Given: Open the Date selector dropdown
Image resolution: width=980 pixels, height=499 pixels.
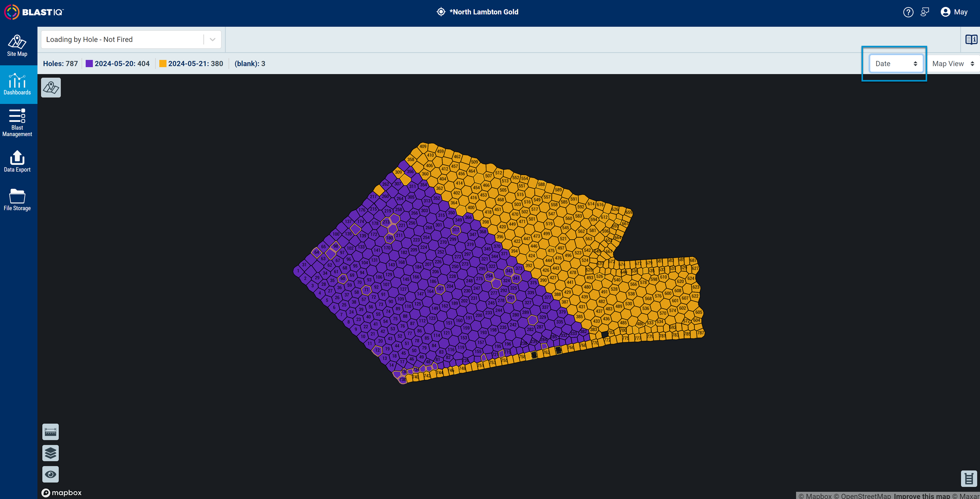Looking at the screenshot, I should coord(896,63).
